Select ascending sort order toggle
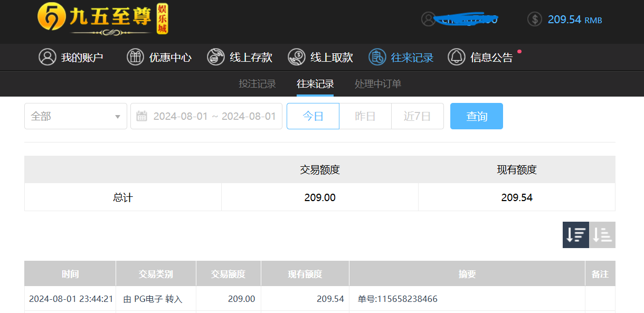 click(x=602, y=235)
